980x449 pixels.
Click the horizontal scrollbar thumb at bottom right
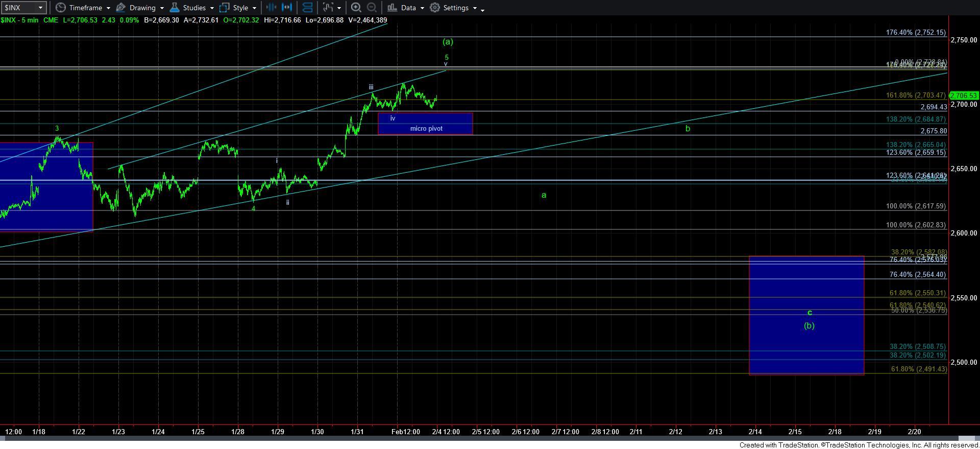(968, 439)
